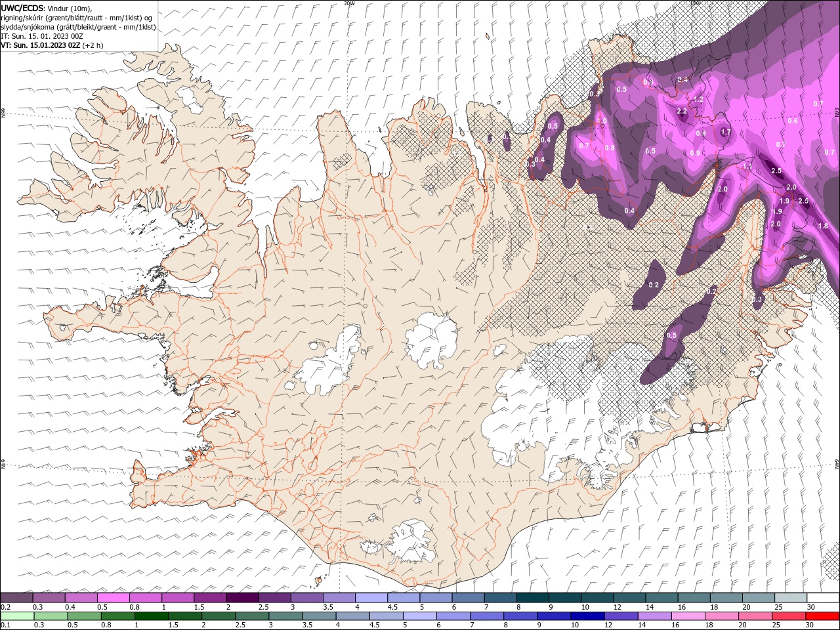Screen dimensions: 840x630
Task: Pick the lower legend row swatch between 14 and 16
Action: pyautogui.click(x=654, y=616)
